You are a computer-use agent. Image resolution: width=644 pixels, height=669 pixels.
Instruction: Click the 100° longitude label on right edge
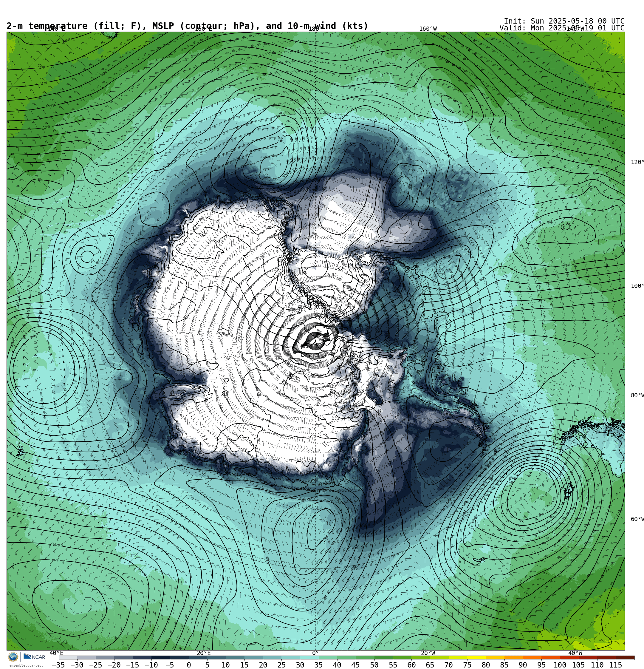(x=637, y=286)
